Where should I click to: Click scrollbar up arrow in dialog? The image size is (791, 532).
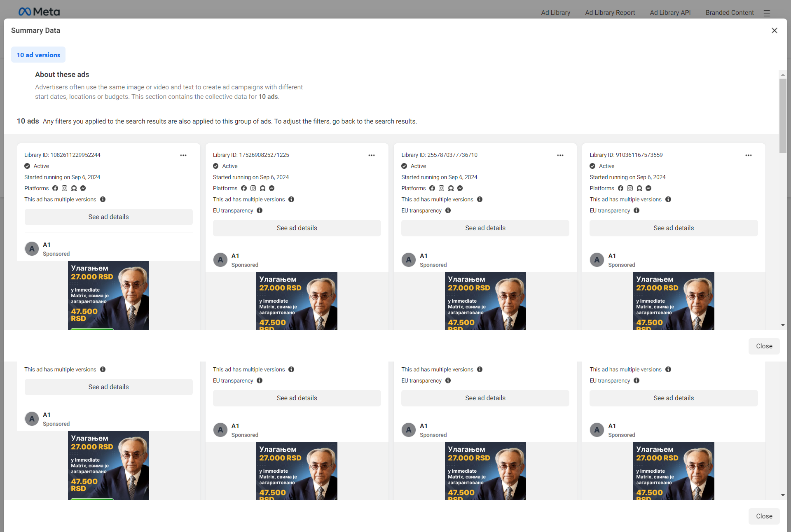(783, 75)
